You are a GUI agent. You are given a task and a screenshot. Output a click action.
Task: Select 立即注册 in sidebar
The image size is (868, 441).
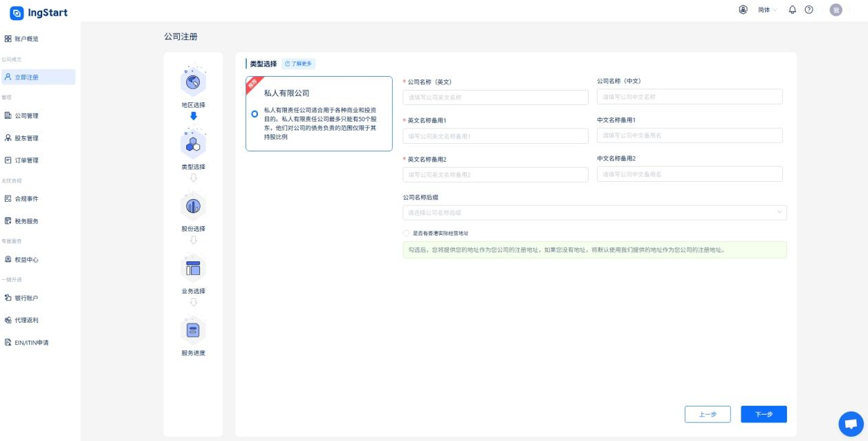[38, 77]
